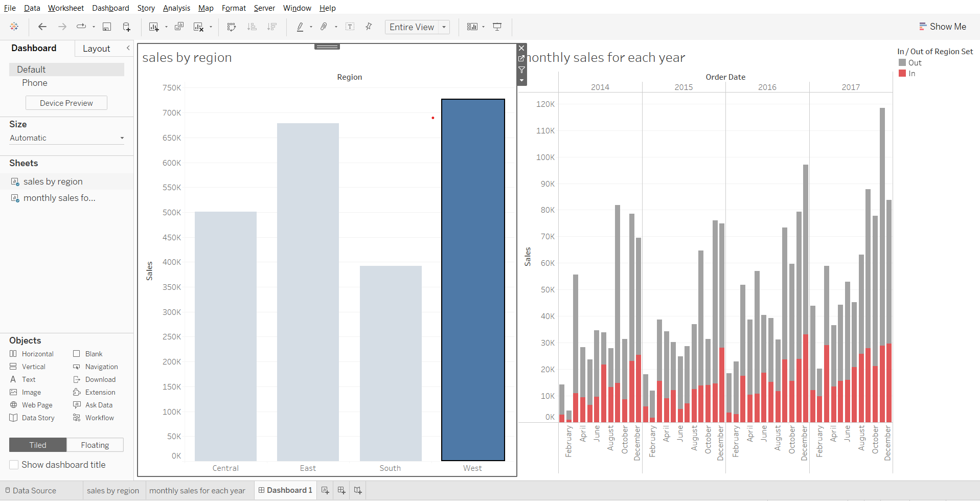The height and width of the screenshot is (501, 980).
Task: Open the Analysis menu
Action: (176, 8)
